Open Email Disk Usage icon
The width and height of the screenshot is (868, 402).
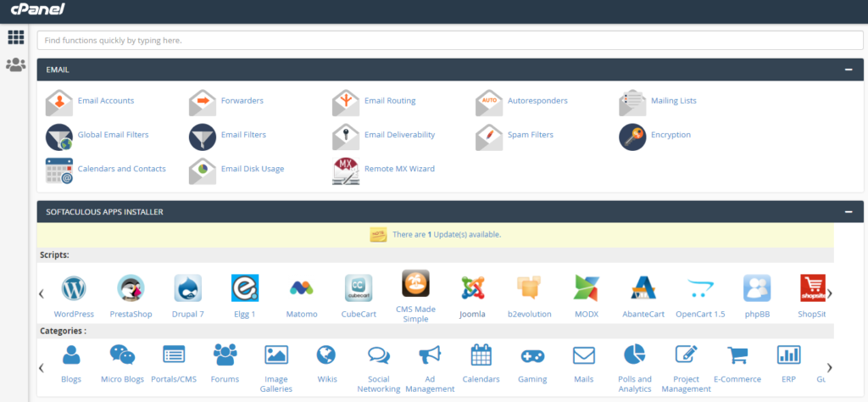click(x=203, y=170)
